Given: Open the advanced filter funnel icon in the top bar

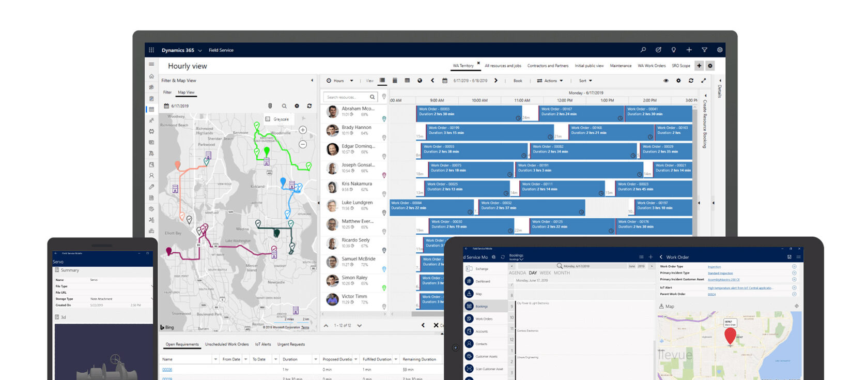Looking at the screenshot, I should tap(704, 50).
